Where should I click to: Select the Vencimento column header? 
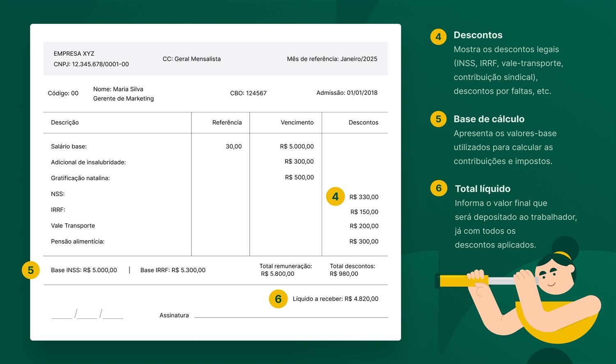click(x=297, y=122)
